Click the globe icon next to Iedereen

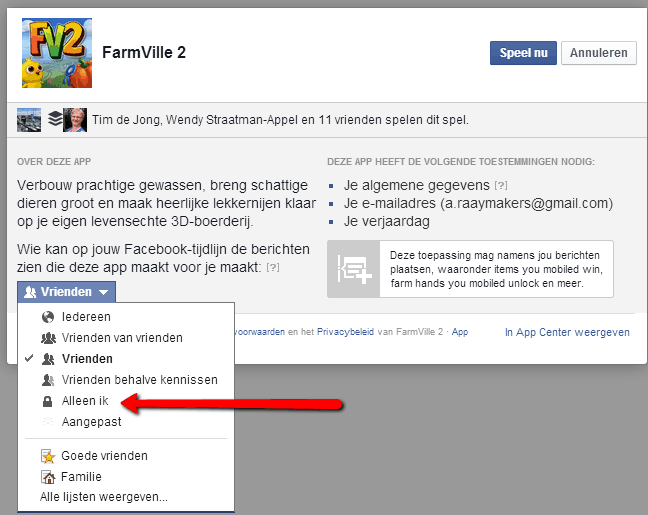(48, 317)
